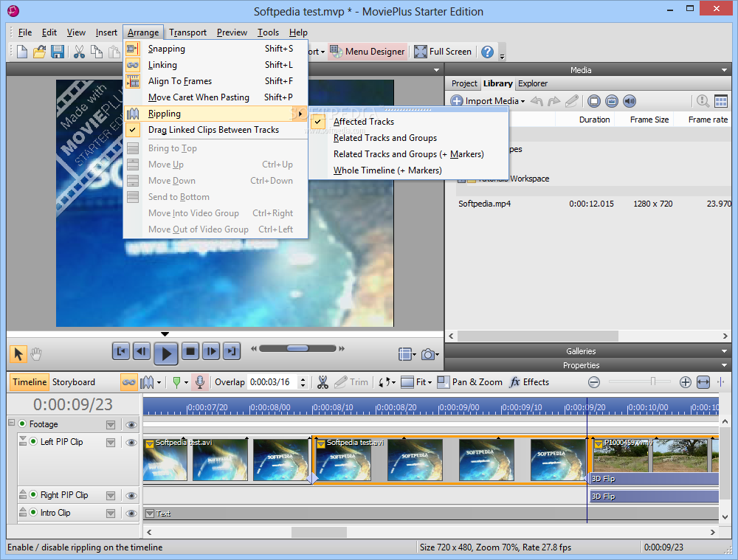Open the Effects dialog
Screen dimensions: 738x560
coord(529,382)
